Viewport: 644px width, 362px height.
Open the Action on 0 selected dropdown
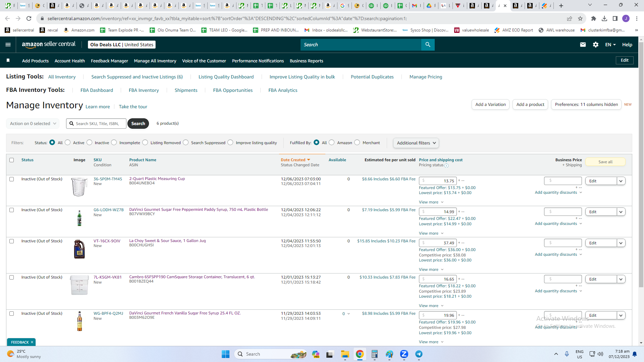(33, 123)
